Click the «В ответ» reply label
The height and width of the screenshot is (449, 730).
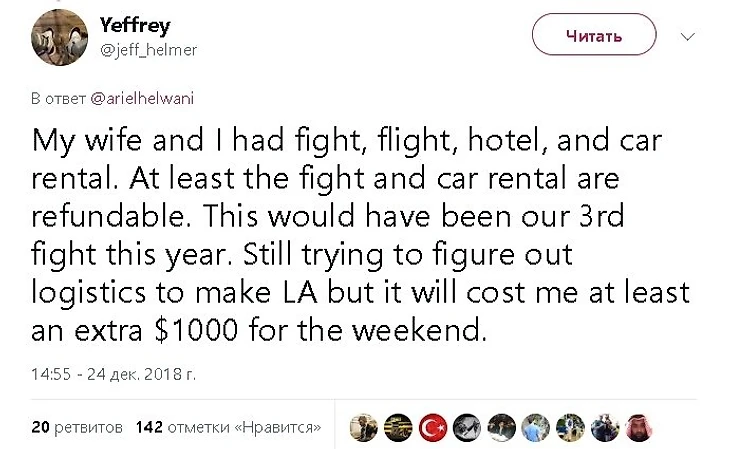(x=59, y=99)
